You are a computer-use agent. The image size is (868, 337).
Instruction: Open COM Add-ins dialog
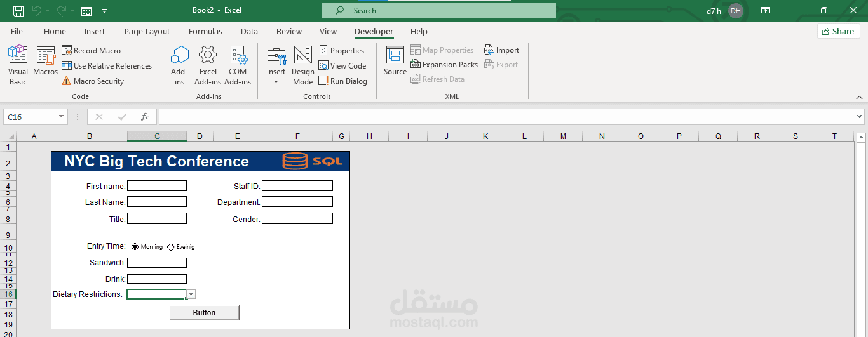(238, 65)
